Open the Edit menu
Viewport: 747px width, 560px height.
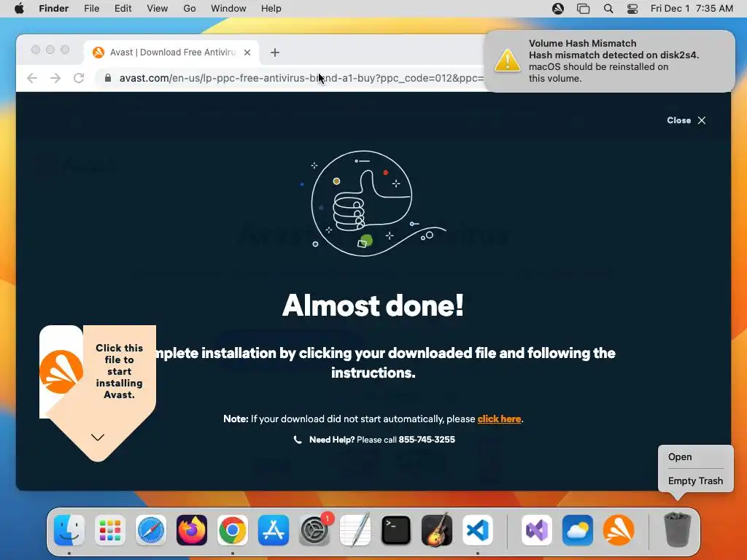[123, 9]
